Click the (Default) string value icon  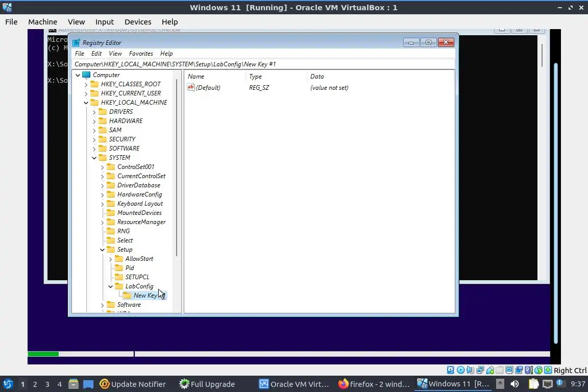point(191,87)
